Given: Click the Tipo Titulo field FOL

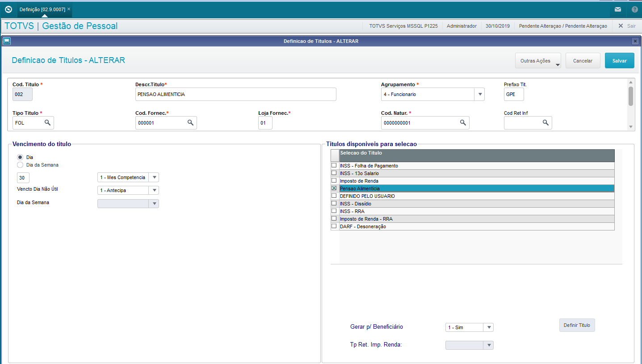Looking at the screenshot, I should 33,123.
